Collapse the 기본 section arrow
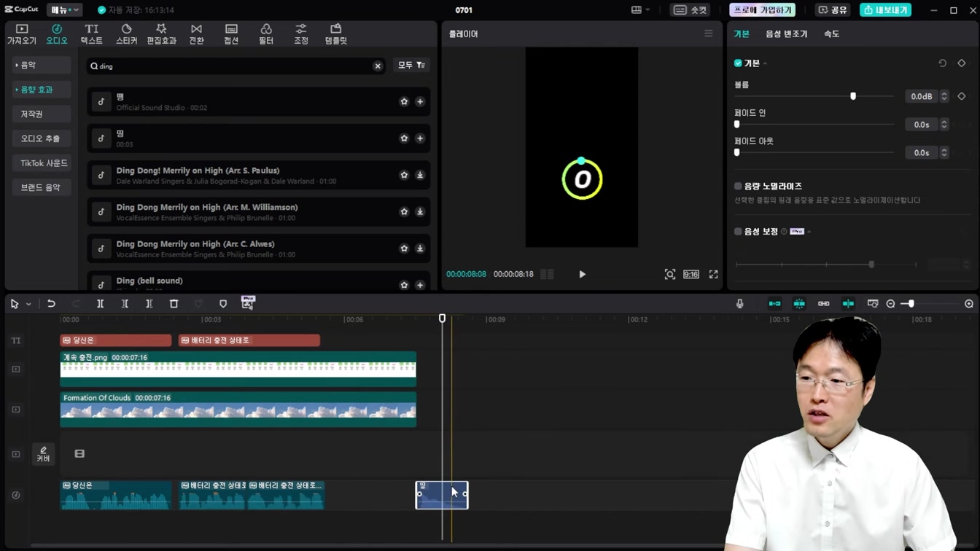The width and height of the screenshot is (980, 551). point(765,64)
